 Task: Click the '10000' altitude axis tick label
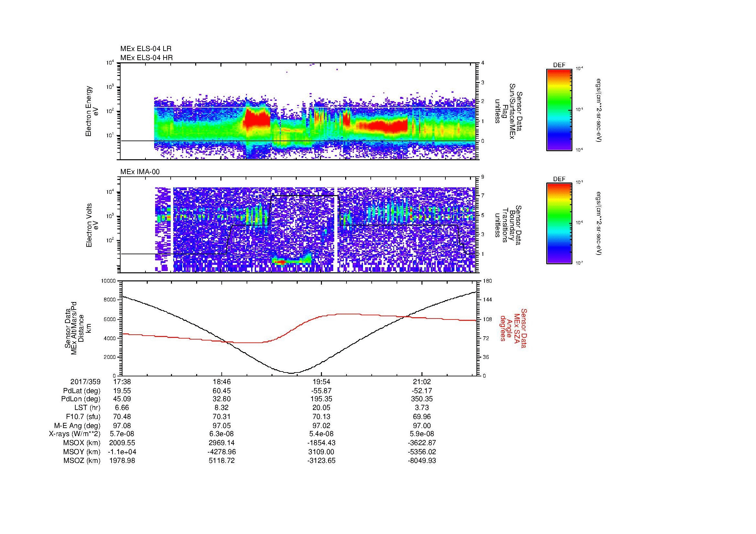tap(108, 281)
